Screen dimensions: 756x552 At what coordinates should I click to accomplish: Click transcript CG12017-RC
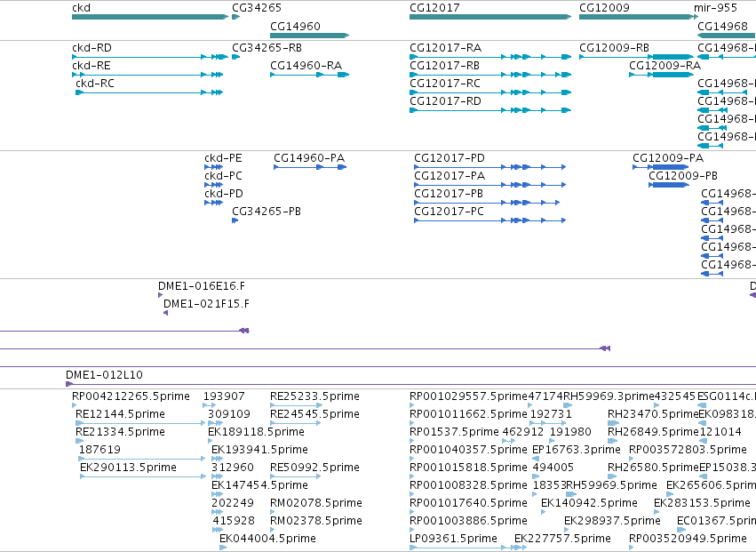click(x=445, y=84)
